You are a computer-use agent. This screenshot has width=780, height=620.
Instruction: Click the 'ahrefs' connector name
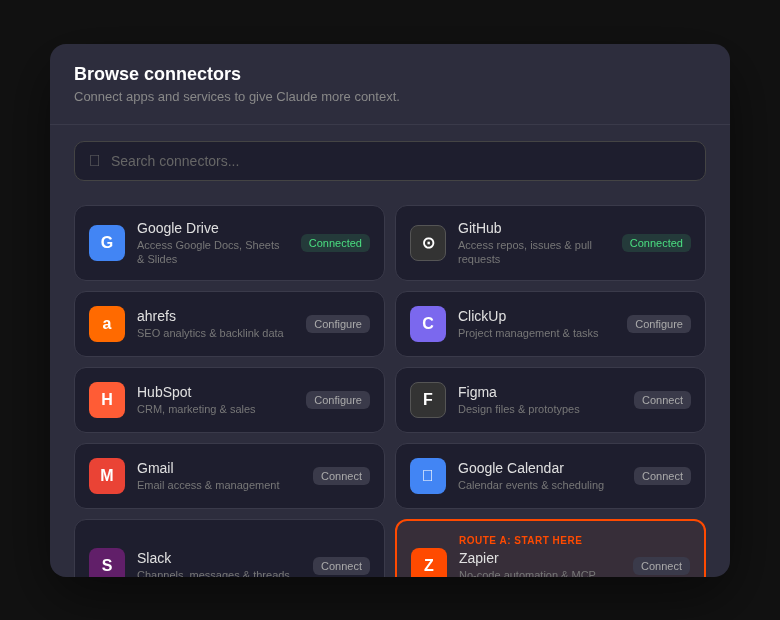(x=156, y=316)
